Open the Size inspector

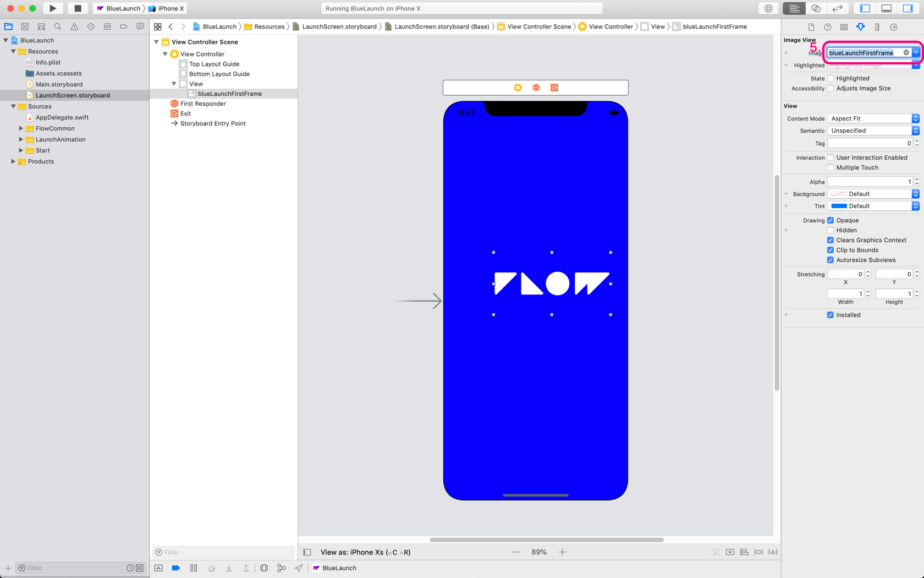pyautogui.click(x=877, y=26)
